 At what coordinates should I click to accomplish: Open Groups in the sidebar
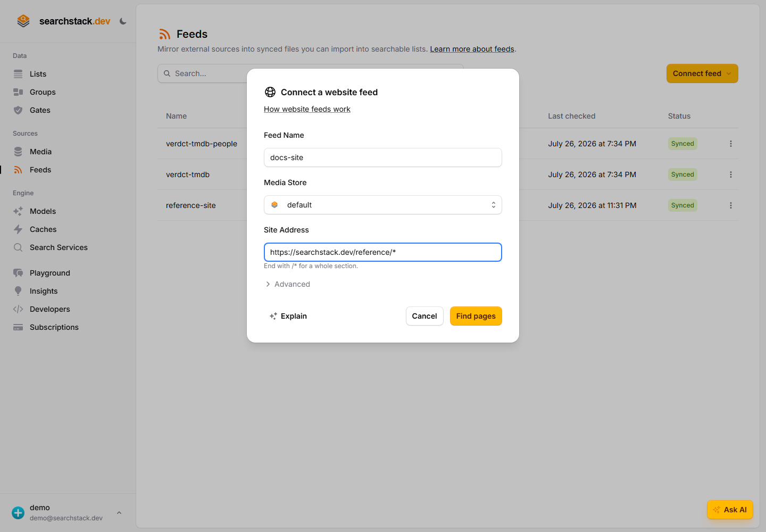click(43, 92)
